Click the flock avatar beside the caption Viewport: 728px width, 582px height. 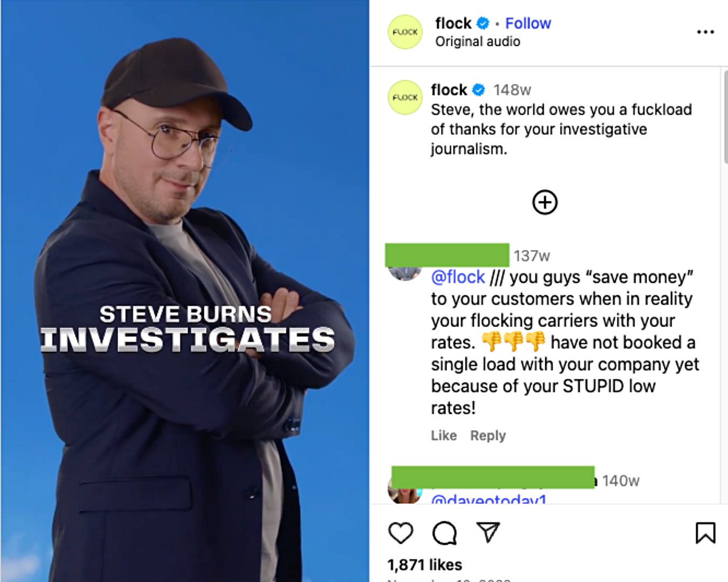tap(405, 98)
